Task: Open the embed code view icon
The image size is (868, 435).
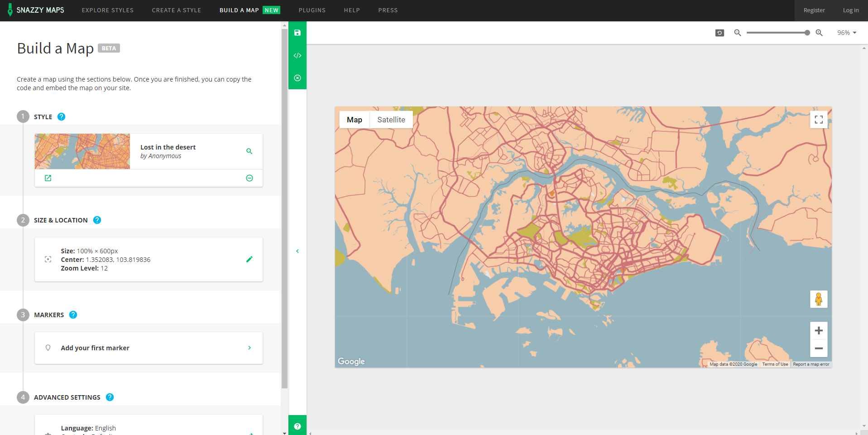Action: click(297, 55)
